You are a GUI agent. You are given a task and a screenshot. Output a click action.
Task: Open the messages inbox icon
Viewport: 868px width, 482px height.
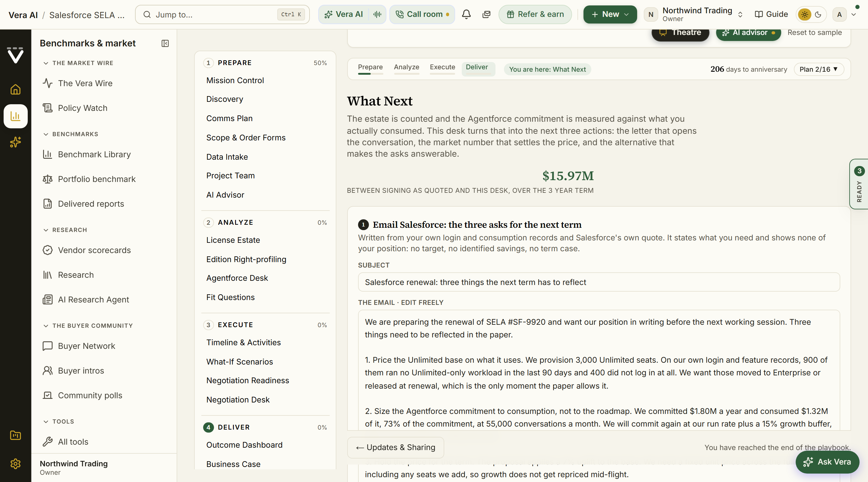coord(486,14)
